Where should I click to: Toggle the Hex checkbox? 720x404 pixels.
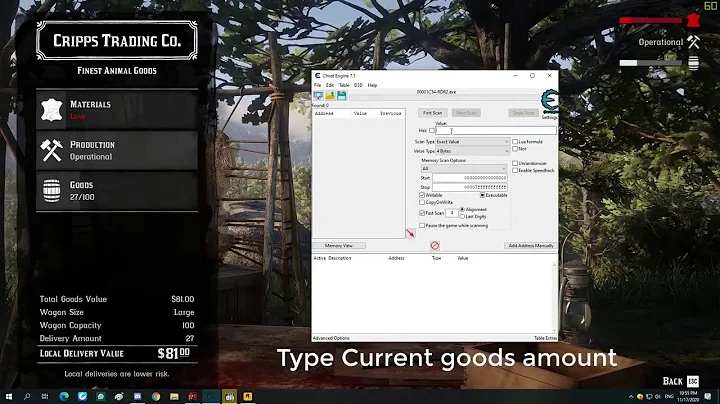point(432,130)
